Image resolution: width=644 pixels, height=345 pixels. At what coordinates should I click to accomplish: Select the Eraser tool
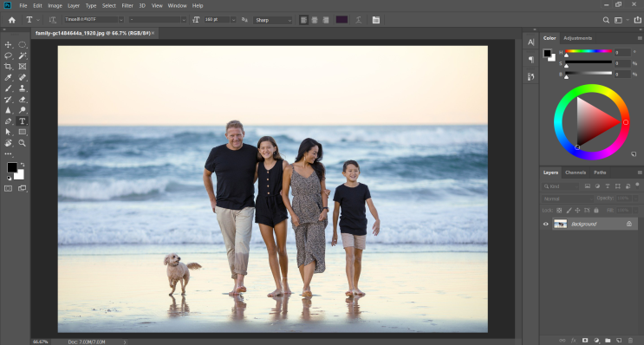click(x=23, y=100)
